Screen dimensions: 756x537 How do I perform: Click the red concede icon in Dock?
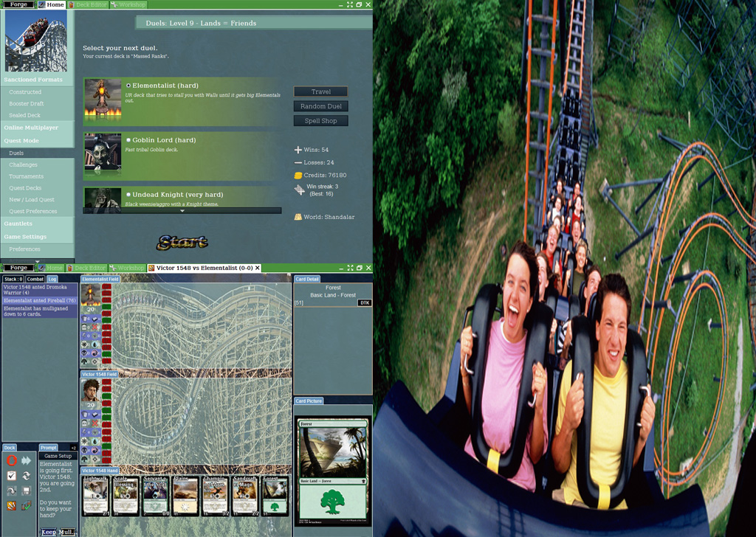[11, 460]
